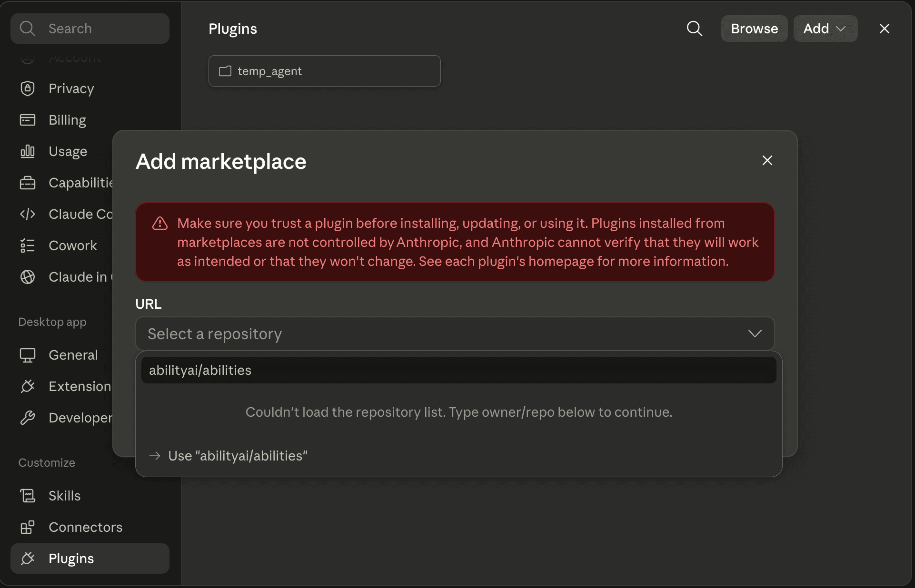This screenshot has width=915, height=588.
Task: Click the Plugins page title
Action: click(x=233, y=29)
